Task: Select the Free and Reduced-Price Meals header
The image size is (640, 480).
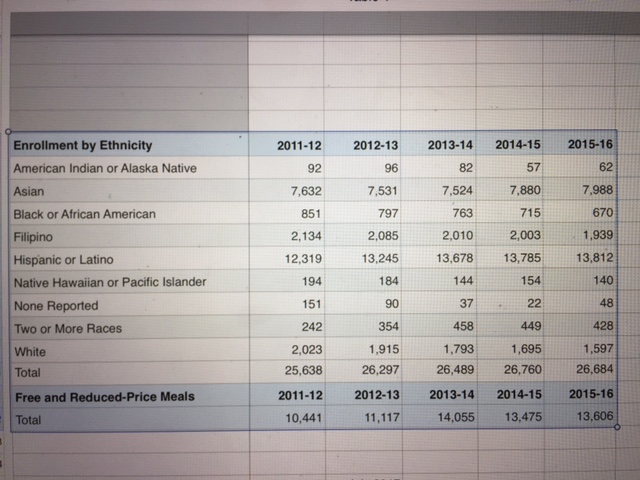Action: (105, 397)
